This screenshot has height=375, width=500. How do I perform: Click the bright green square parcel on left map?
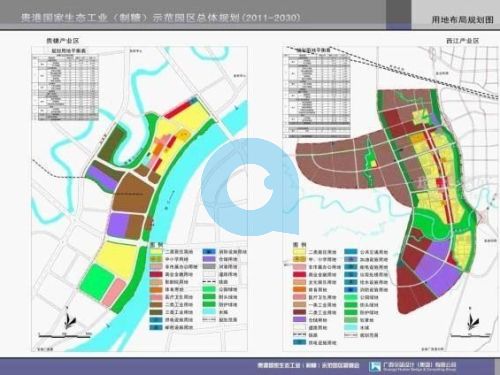pos(97,282)
